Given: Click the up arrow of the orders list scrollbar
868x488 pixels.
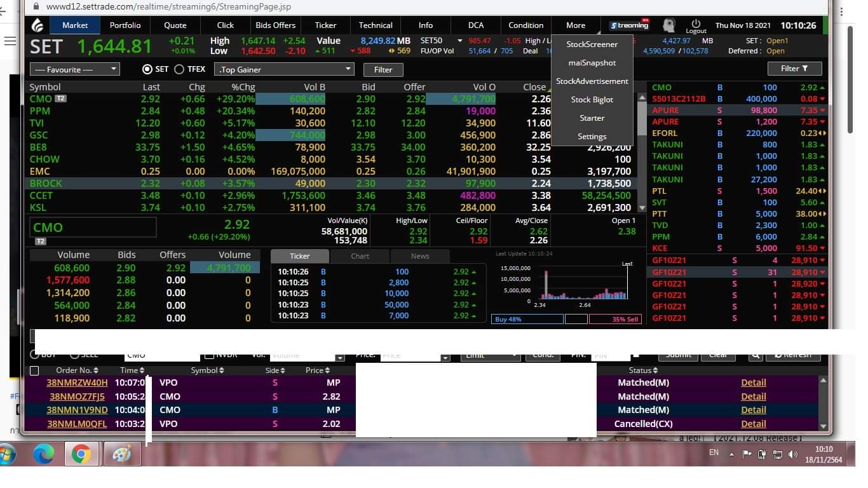Looking at the screenshot, I should click(824, 381).
